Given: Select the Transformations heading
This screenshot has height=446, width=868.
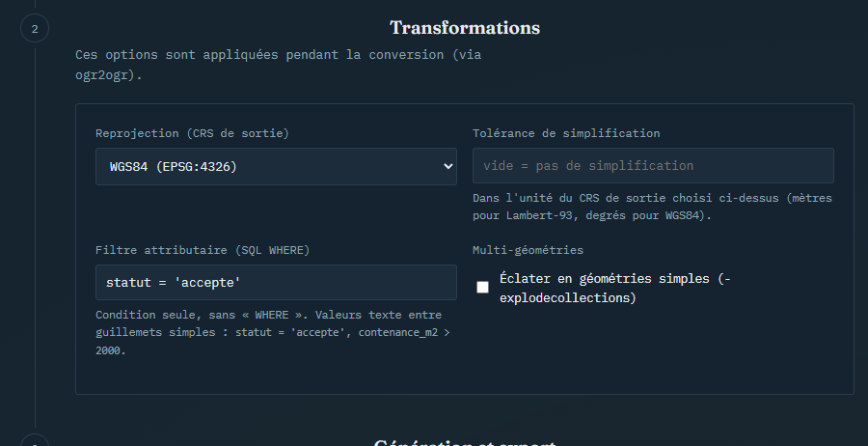Looking at the screenshot, I should point(465,28).
